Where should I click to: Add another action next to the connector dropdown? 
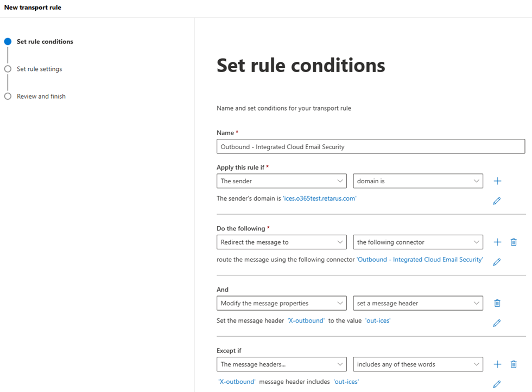click(497, 242)
